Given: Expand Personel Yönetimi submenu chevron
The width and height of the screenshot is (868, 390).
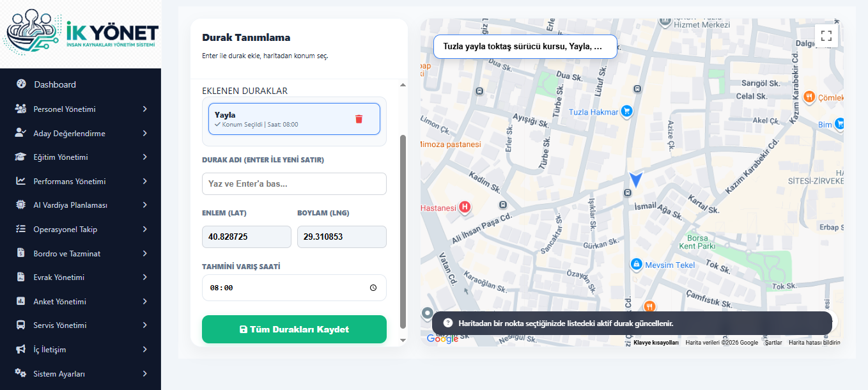Looking at the screenshot, I should pyautogui.click(x=145, y=109).
